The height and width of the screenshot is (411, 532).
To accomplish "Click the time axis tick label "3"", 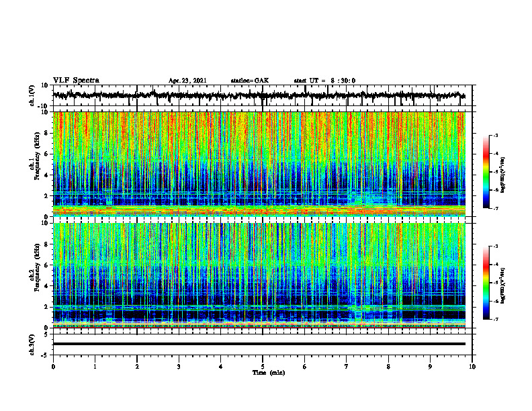I will tap(179, 367).
